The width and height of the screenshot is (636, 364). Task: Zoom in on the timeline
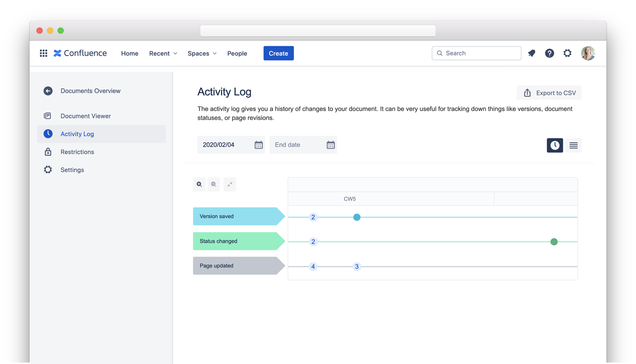pos(199,184)
